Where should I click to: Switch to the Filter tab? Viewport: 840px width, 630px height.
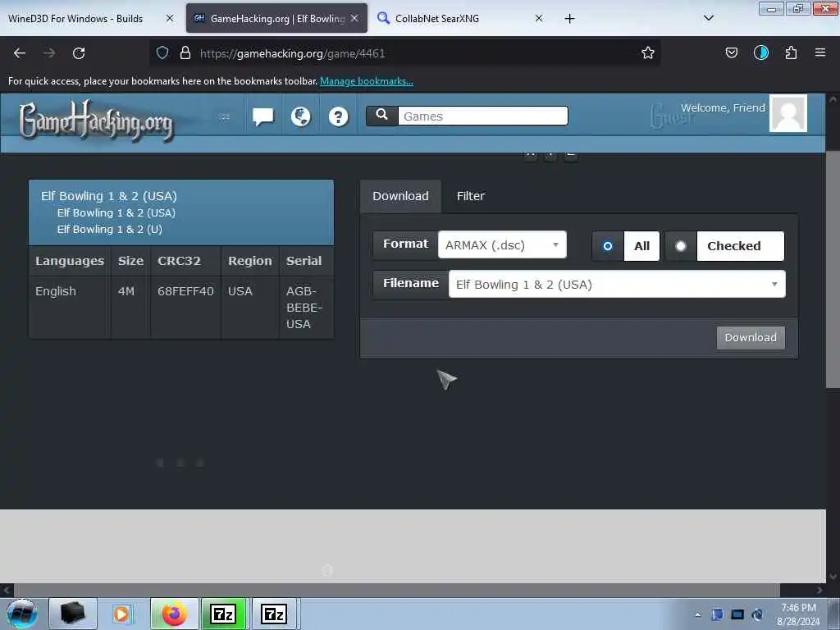pyautogui.click(x=470, y=196)
